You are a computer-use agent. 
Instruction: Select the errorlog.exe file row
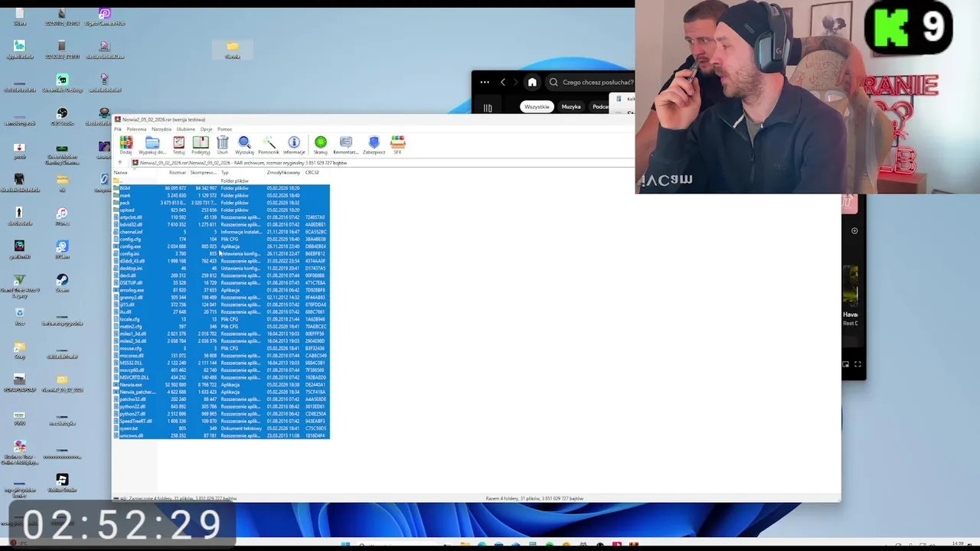pos(221,290)
